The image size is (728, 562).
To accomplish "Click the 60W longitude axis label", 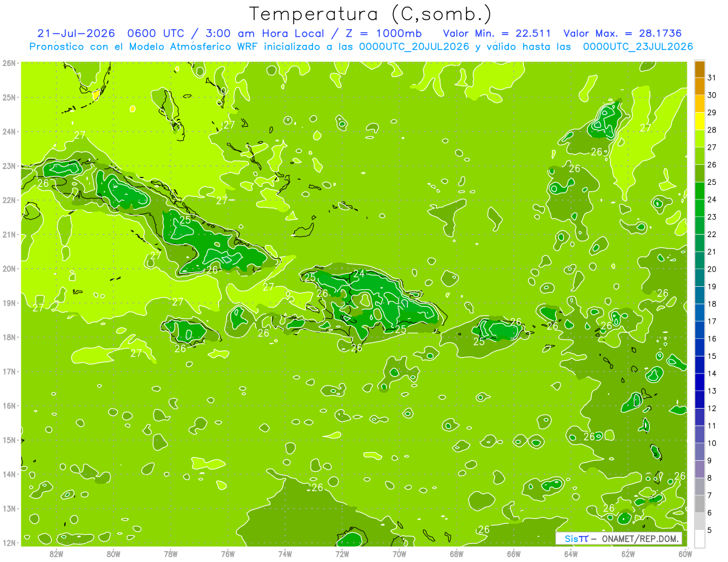I will tap(685, 554).
